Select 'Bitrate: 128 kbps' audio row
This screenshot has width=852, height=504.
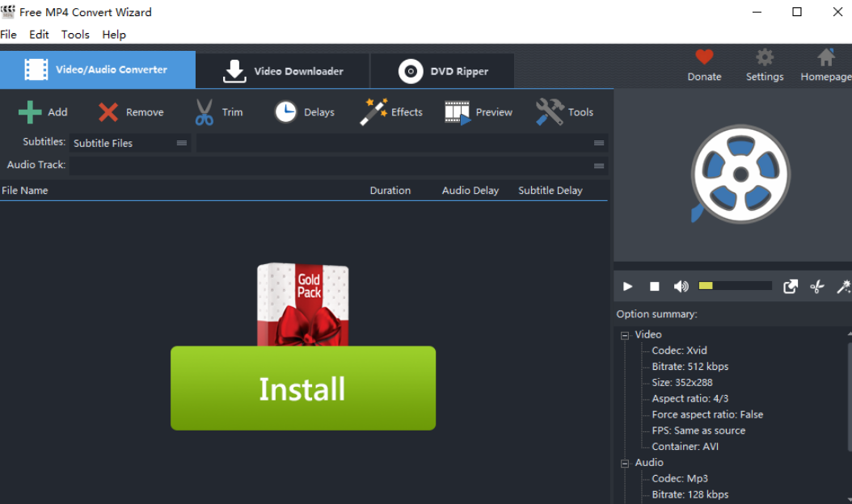(690, 495)
